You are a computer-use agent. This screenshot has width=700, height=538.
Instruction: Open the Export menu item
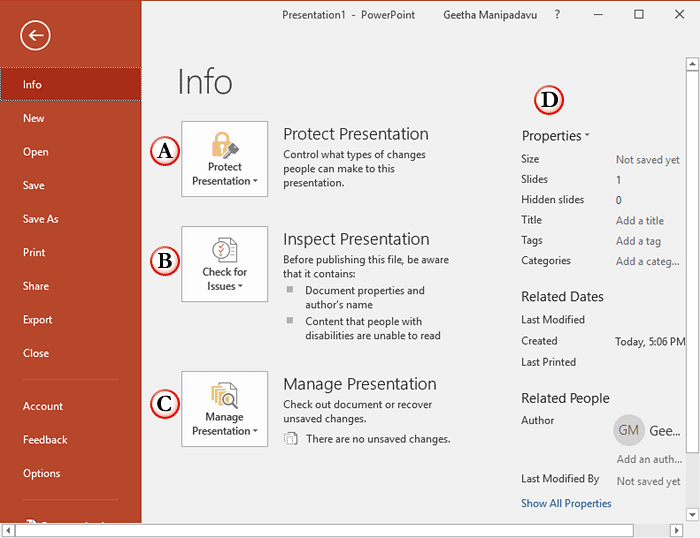(38, 320)
